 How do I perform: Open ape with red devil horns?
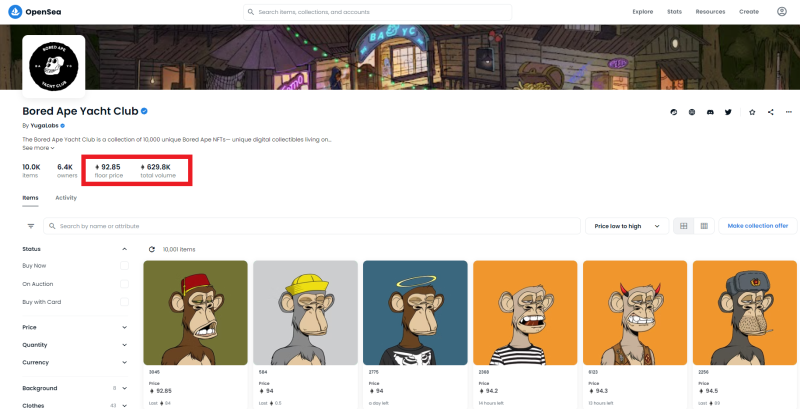(635, 313)
